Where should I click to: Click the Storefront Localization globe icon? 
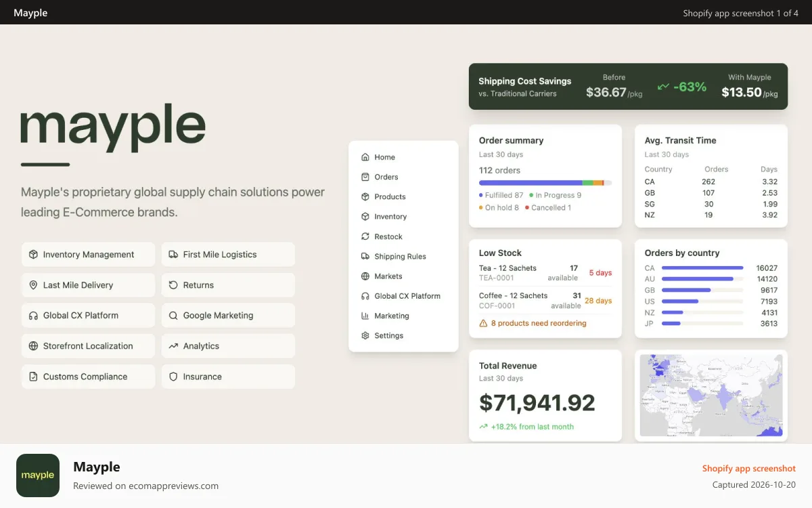click(33, 346)
